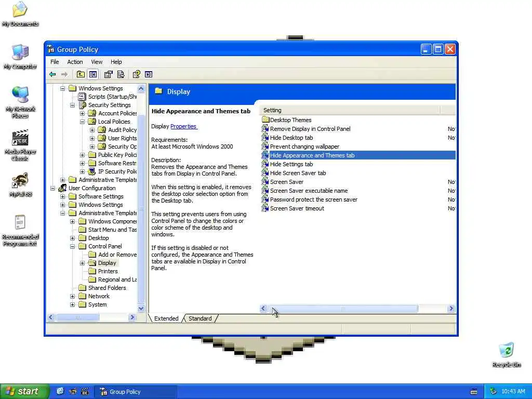Open the Display Properties link
This screenshot has width=532, height=399.
(x=183, y=126)
